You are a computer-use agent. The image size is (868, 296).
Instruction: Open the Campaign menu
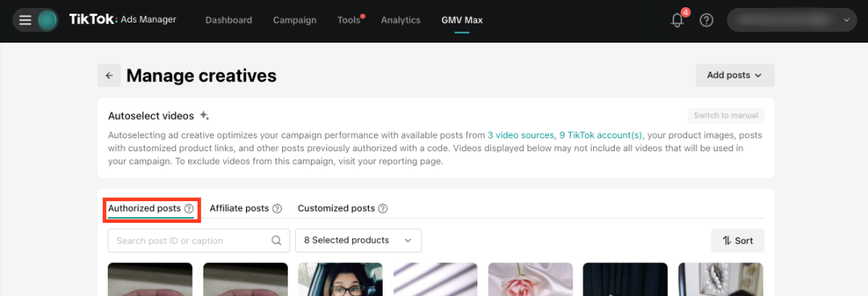pos(294,20)
